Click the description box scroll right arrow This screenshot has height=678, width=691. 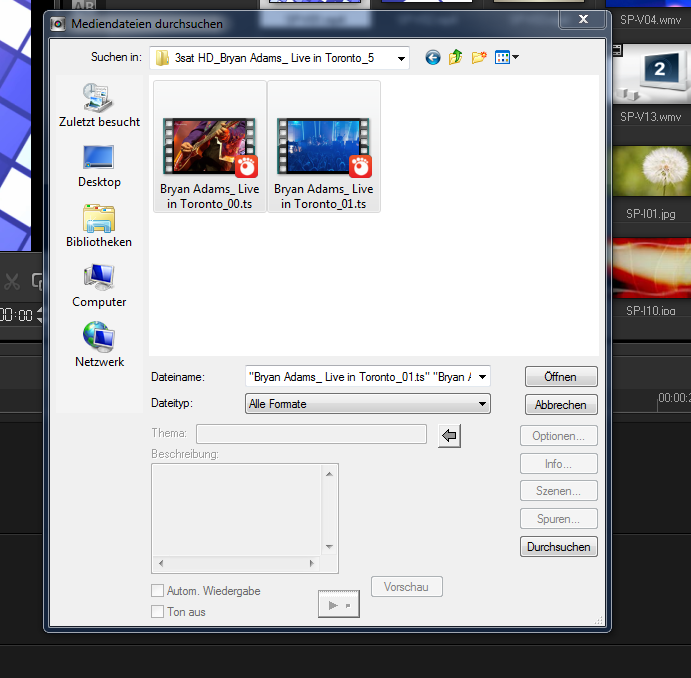tap(312, 563)
